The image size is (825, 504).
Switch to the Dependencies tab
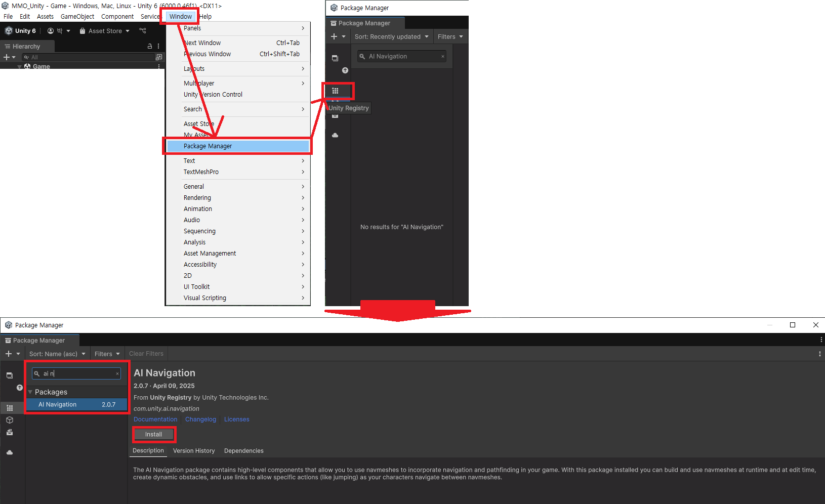[244, 451]
